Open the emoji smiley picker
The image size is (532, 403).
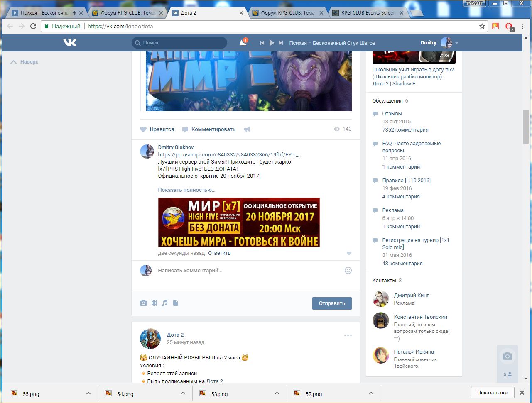[348, 271]
